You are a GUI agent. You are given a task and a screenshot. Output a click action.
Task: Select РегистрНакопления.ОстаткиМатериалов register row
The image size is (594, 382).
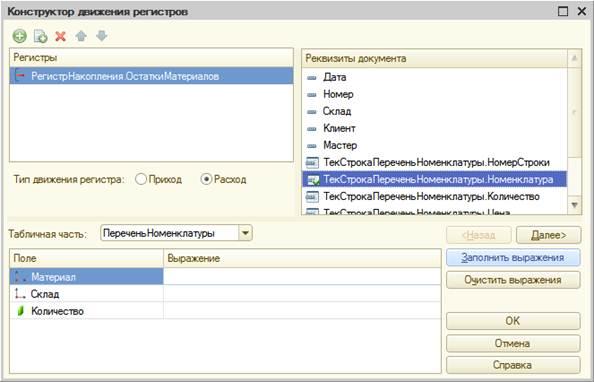pyautogui.click(x=151, y=76)
